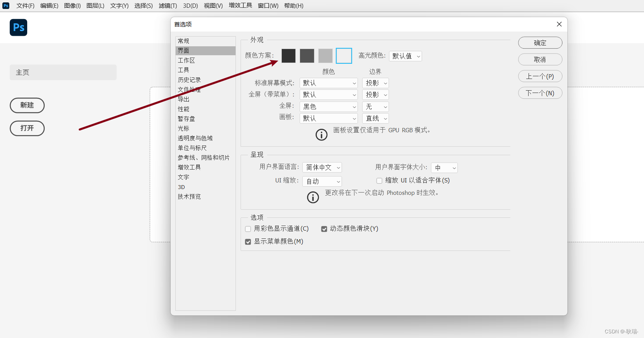Open the 帮助(H) menu

(x=294, y=5)
